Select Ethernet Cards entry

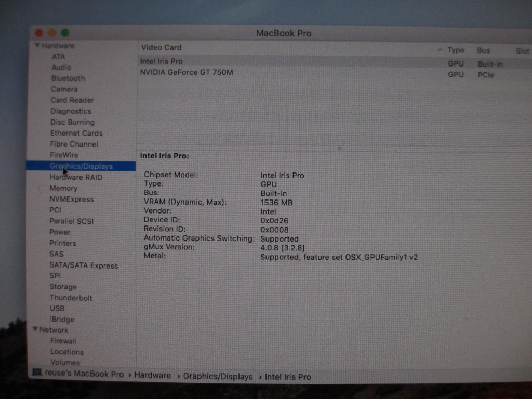coord(76,133)
